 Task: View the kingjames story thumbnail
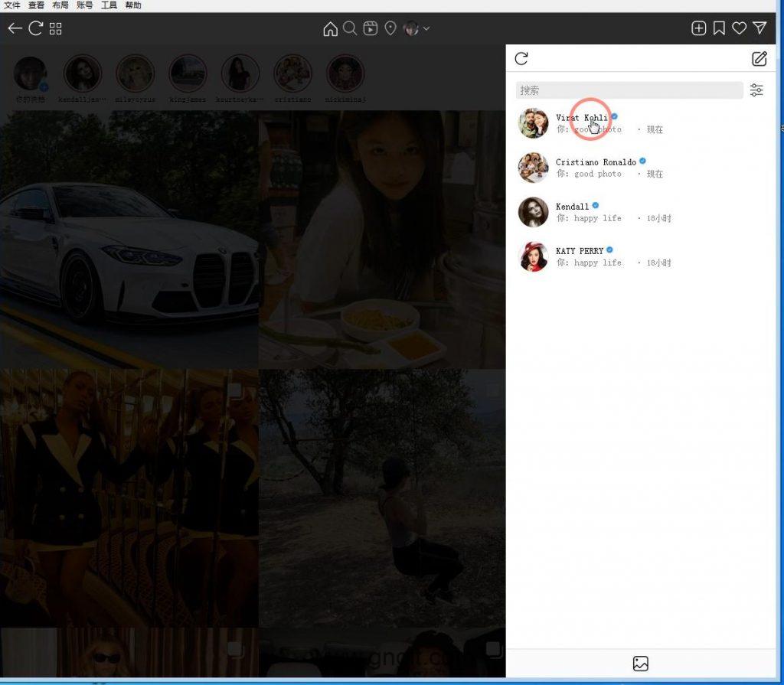(x=188, y=74)
